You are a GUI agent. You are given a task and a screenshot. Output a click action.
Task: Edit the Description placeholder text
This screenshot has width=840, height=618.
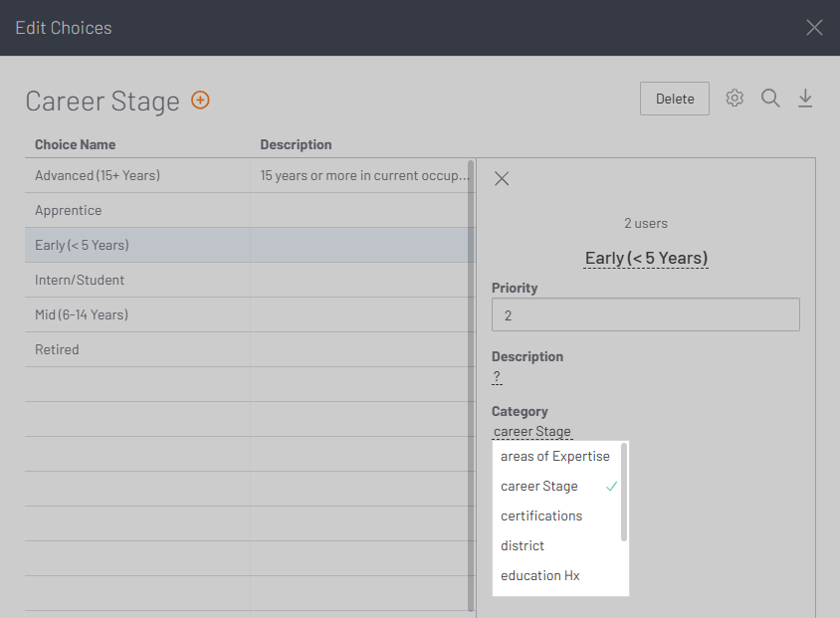[497, 377]
